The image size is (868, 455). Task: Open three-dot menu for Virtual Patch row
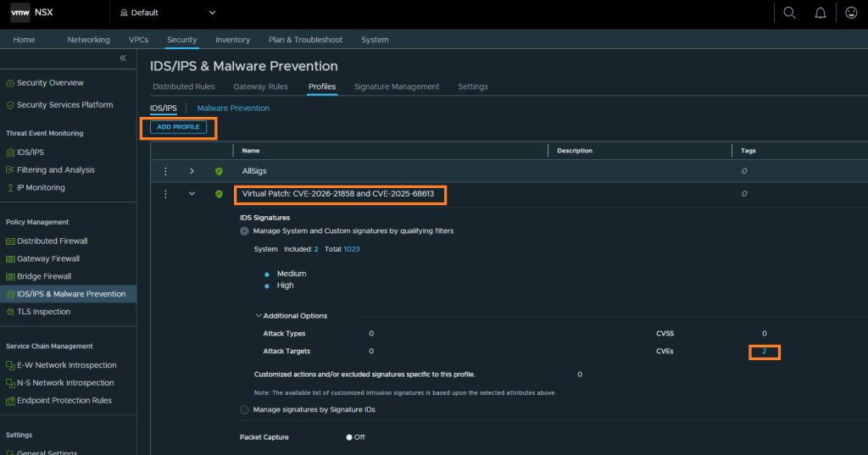coord(165,194)
